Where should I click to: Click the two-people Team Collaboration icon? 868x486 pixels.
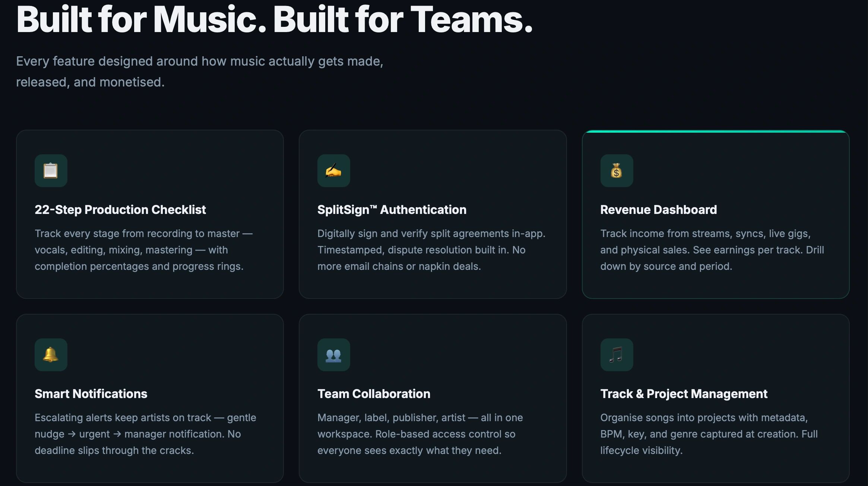point(333,355)
